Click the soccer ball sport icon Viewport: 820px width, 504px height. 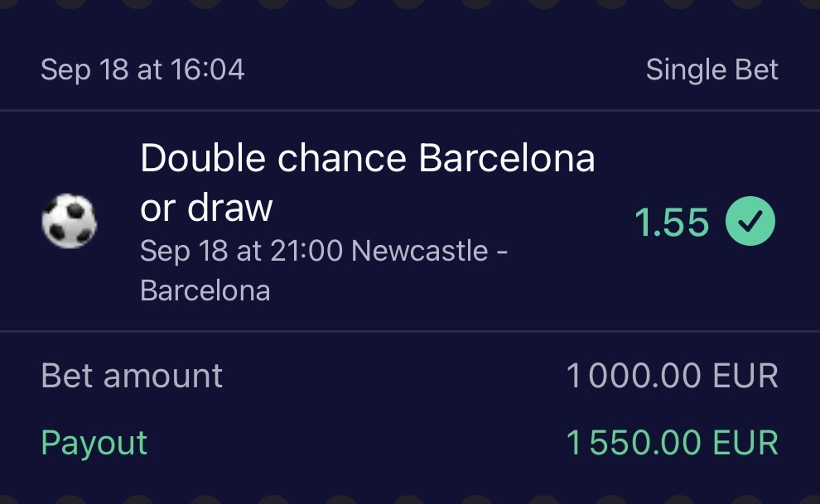click(69, 222)
